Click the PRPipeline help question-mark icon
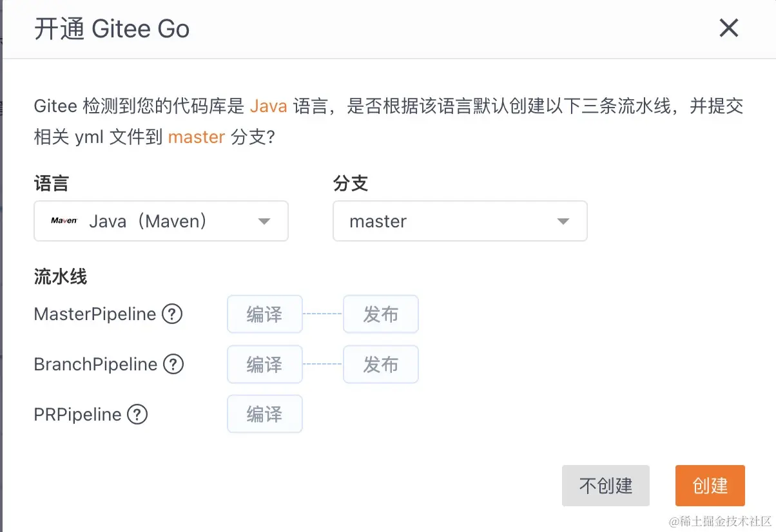This screenshot has width=776, height=532. pyautogui.click(x=137, y=414)
